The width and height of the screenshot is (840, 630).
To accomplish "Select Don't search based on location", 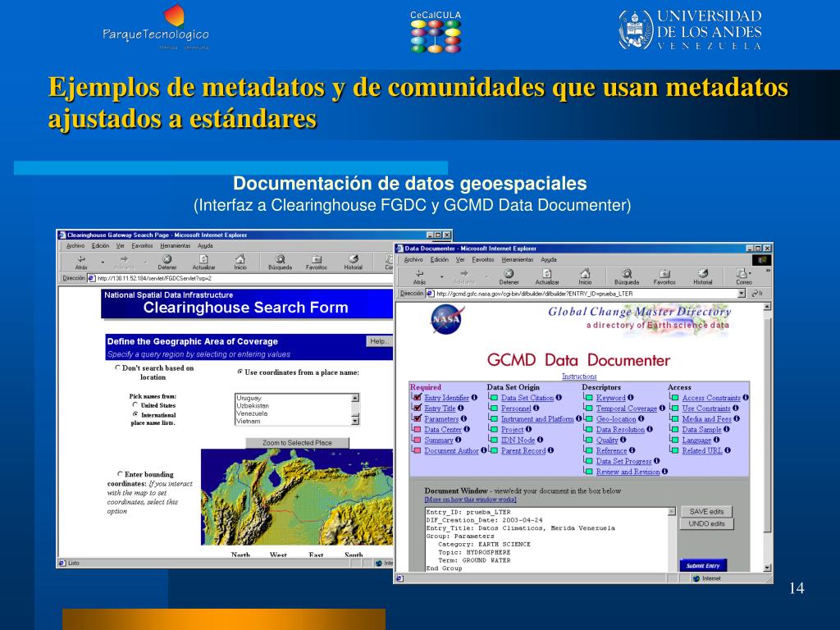I will [x=117, y=367].
